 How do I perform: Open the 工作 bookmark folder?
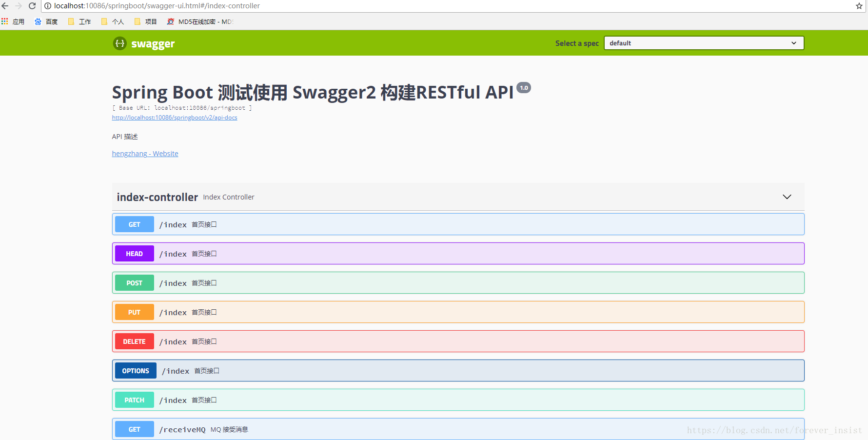(79, 21)
